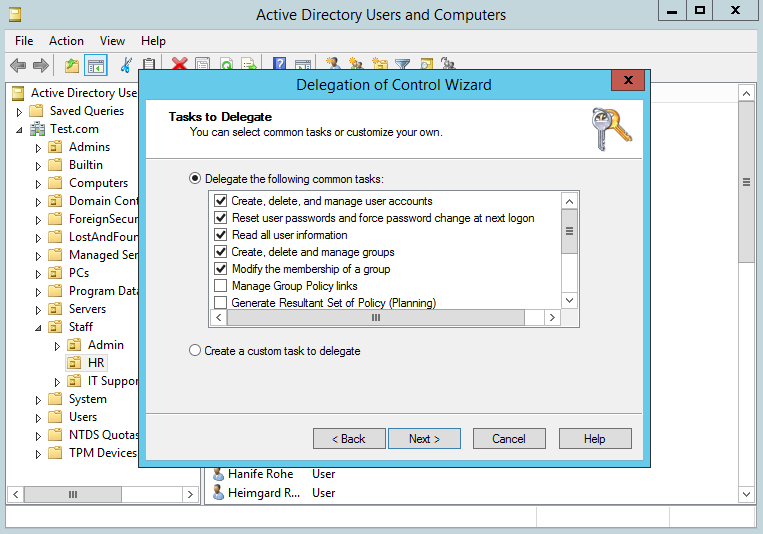Image resolution: width=763 pixels, height=534 pixels.
Task: Uncheck Create, delete, and manage user accounts
Action: point(220,201)
